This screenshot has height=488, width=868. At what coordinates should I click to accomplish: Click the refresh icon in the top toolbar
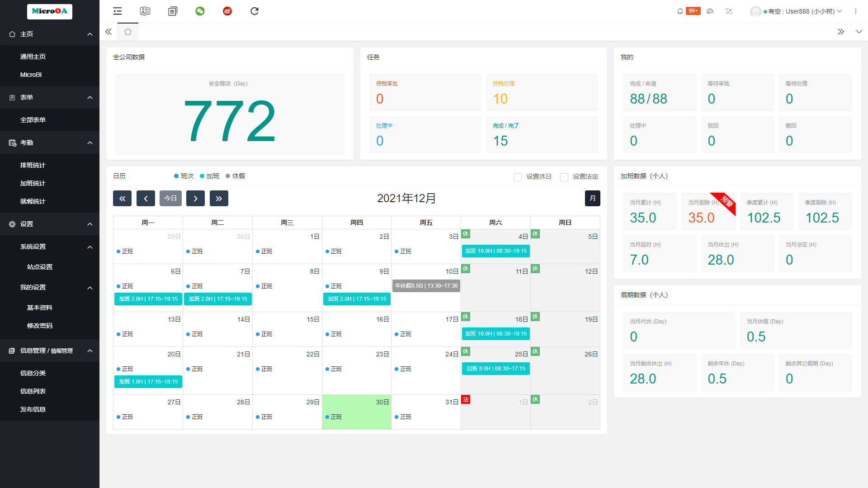(255, 11)
